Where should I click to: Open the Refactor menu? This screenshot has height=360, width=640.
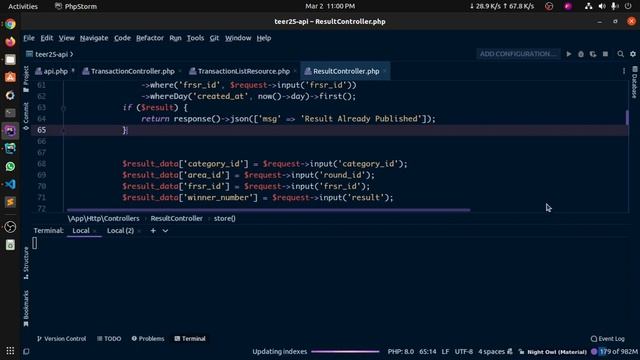[150, 38]
